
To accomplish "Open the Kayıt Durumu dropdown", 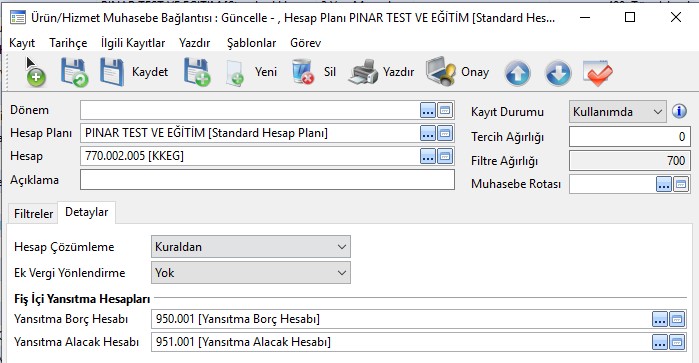I will (617, 111).
